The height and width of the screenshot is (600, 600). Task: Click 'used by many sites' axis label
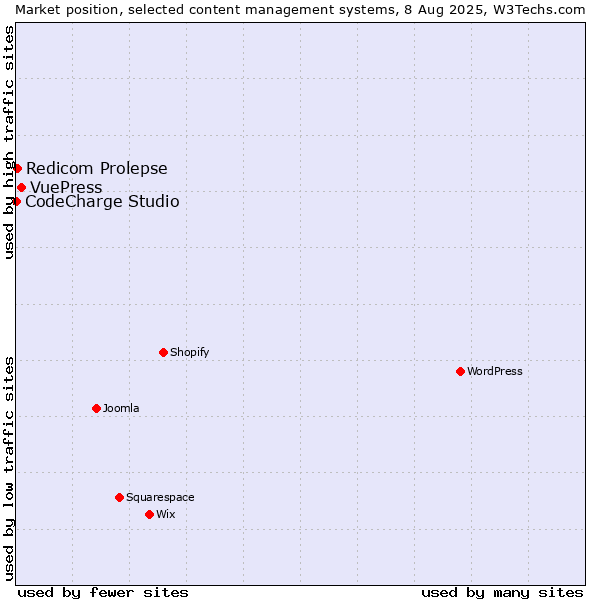click(x=502, y=593)
